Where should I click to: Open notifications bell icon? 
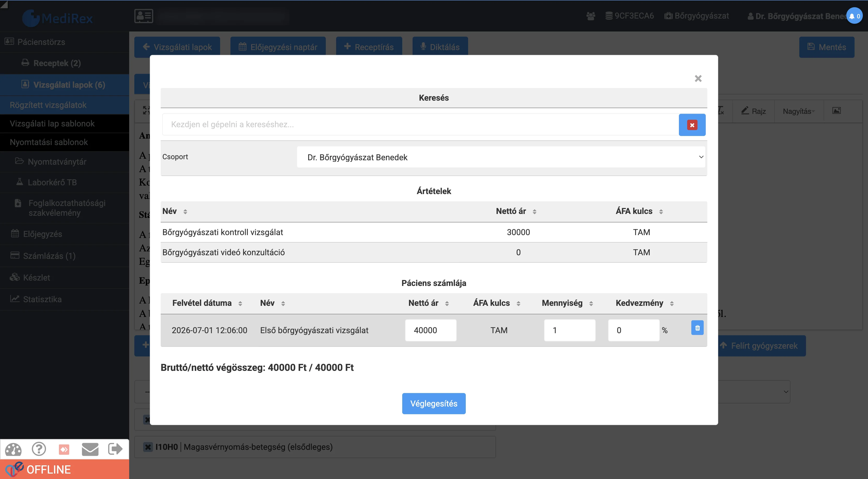(854, 16)
